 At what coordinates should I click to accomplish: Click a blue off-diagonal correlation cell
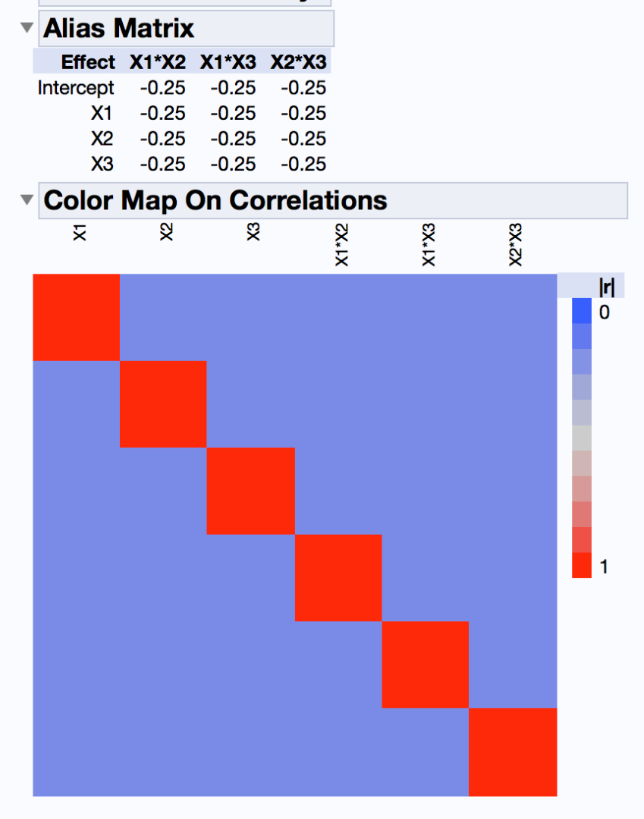(303, 318)
